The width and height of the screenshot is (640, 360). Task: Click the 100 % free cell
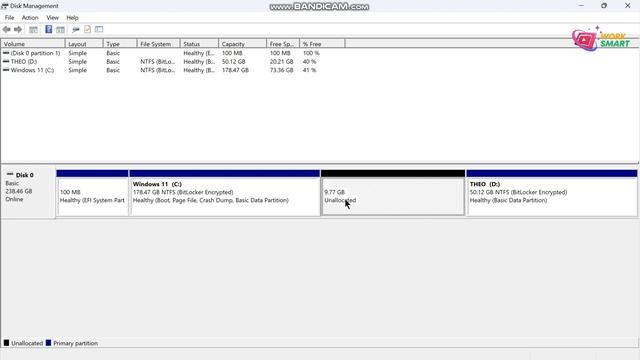[x=311, y=53]
